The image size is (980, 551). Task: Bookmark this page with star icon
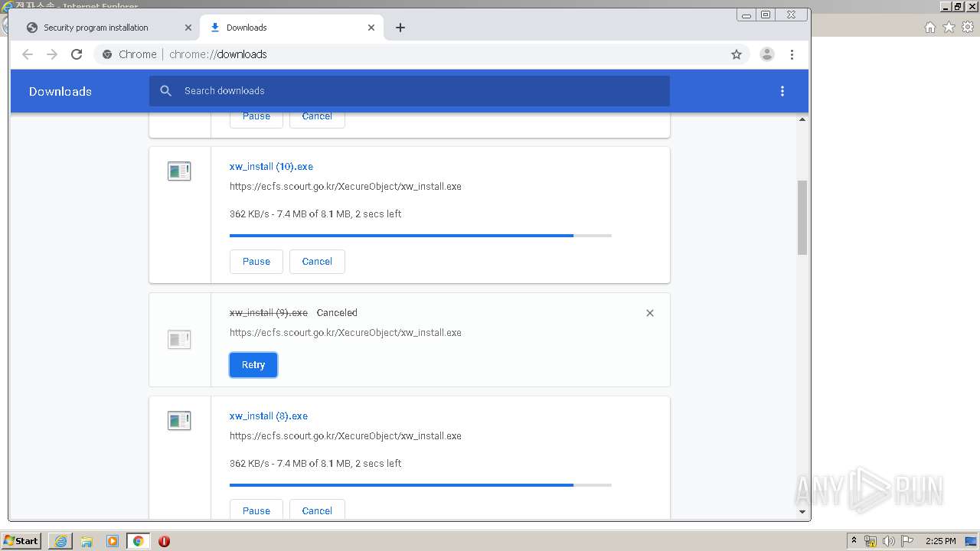click(x=737, y=54)
